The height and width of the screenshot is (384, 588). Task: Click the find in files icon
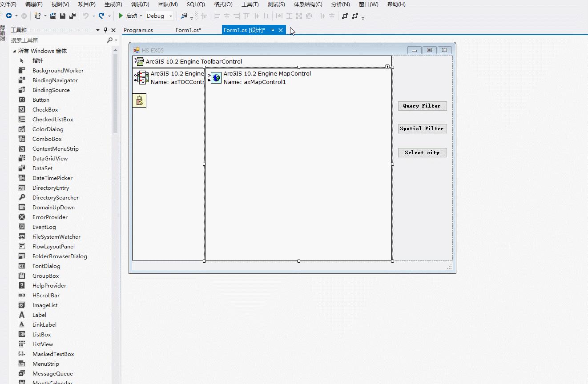[x=184, y=16]
